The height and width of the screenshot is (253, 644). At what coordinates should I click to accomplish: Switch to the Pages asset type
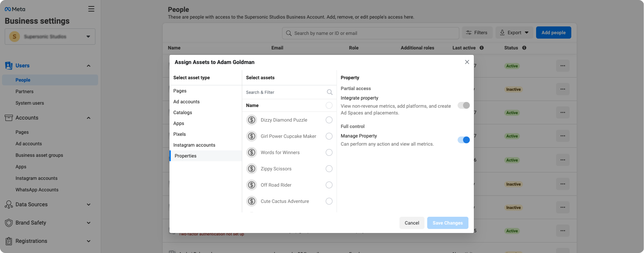coord(180,91)
